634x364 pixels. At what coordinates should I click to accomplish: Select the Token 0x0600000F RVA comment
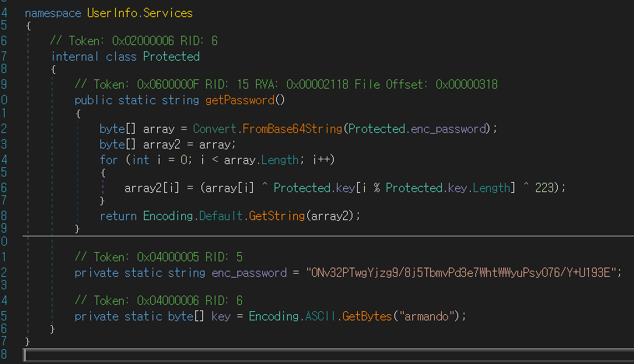(x=286, y=84)
